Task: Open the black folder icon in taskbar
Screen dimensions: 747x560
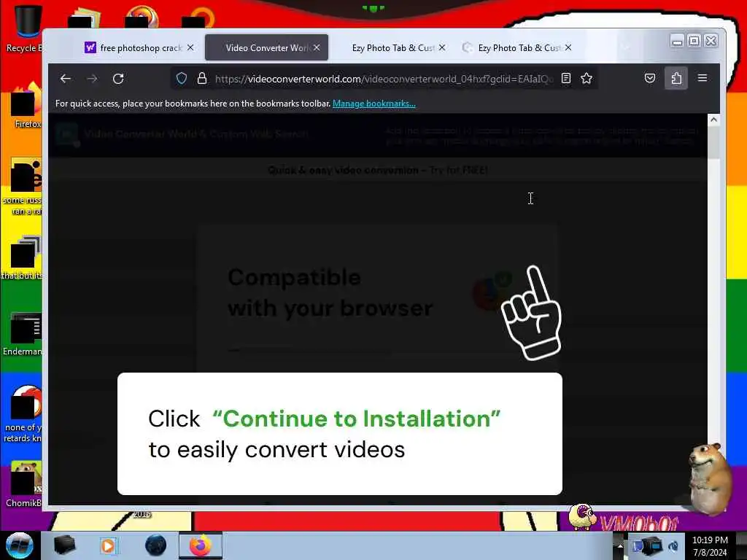Action: [x=65, y=545]
